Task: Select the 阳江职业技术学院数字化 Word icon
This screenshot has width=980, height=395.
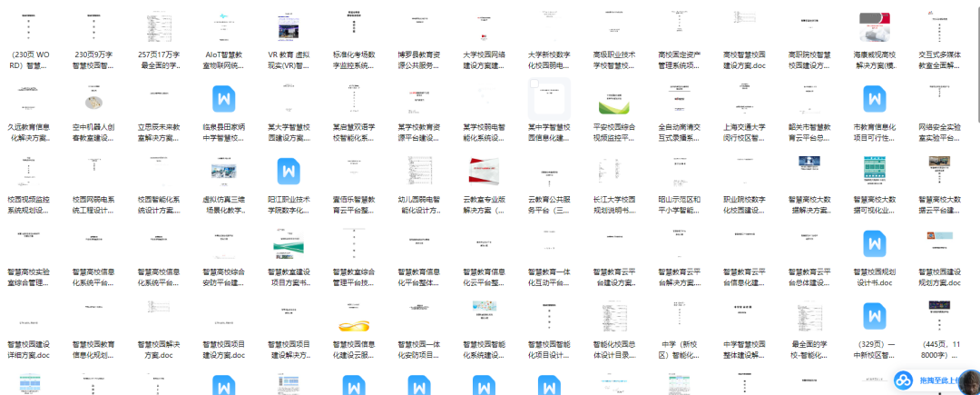Action: pyautogui.click(x=289, y=171)
